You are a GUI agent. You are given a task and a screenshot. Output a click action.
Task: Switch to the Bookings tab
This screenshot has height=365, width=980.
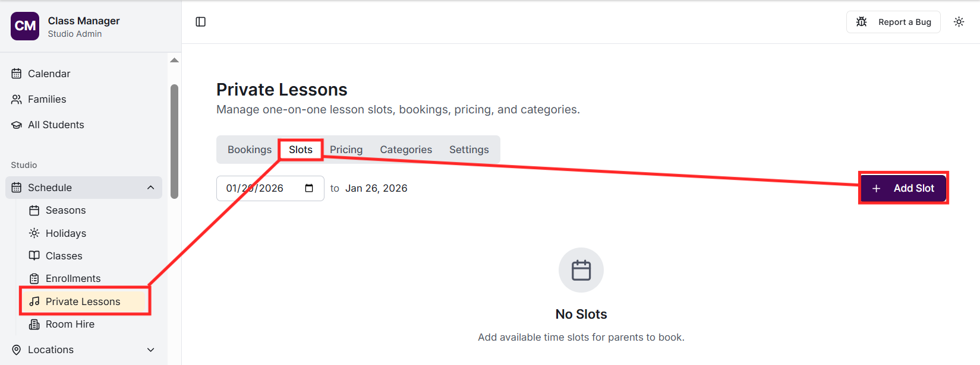(249, 150)
